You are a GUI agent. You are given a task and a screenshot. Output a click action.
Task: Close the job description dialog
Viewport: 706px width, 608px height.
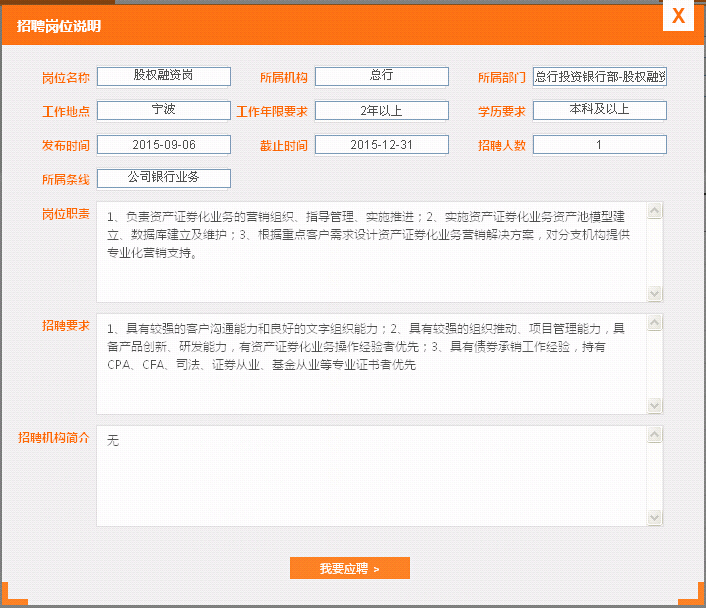pyautogui.click(x=678, y=17)
